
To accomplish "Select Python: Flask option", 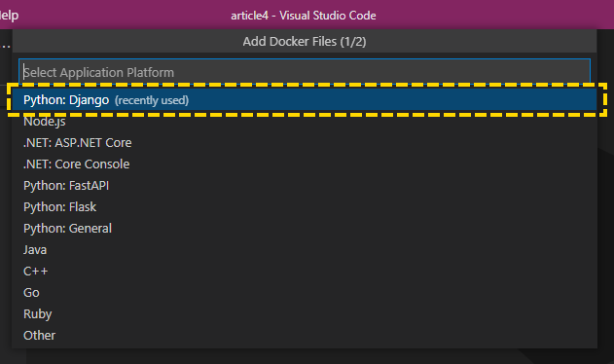I will pyautogui.click(x=305, y=207).
